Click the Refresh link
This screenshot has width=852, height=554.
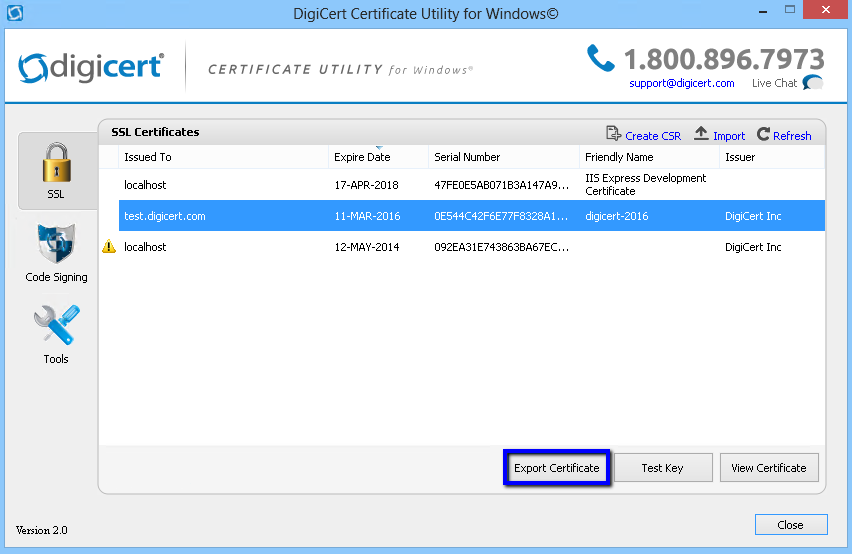coord(792,136)
